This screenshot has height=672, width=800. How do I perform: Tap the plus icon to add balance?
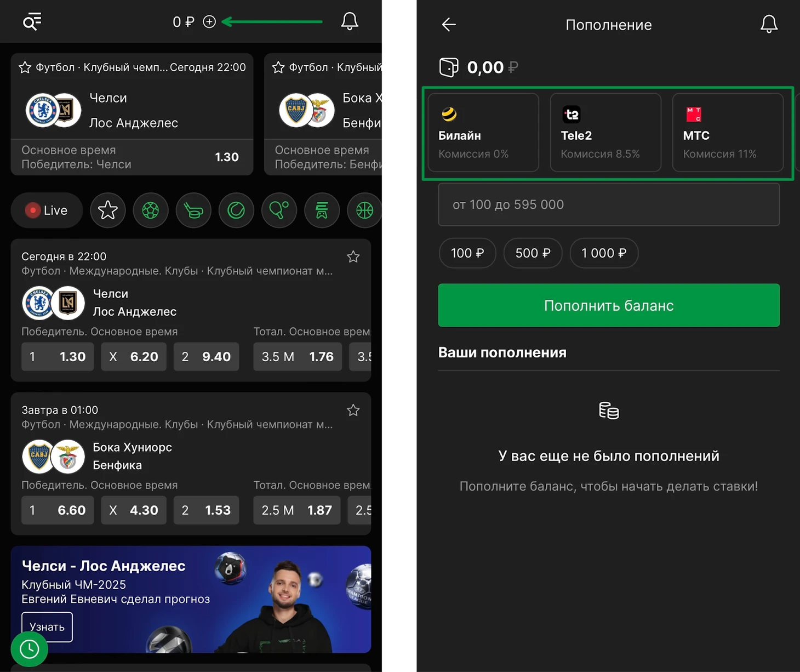pos(209,22)
